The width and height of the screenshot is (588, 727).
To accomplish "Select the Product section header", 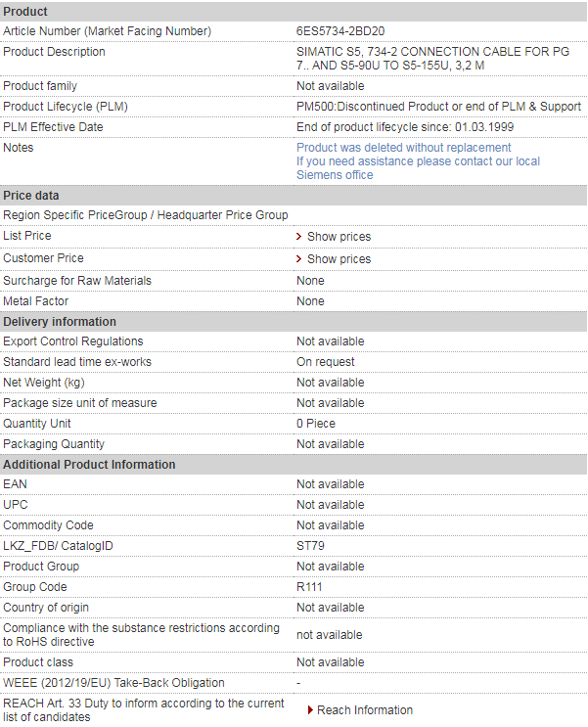I will pos(26,11).
